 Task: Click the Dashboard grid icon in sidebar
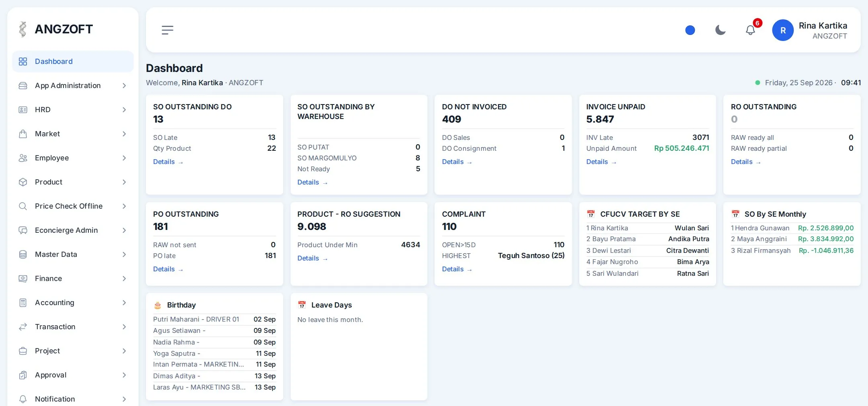click(x=23, y=62)
